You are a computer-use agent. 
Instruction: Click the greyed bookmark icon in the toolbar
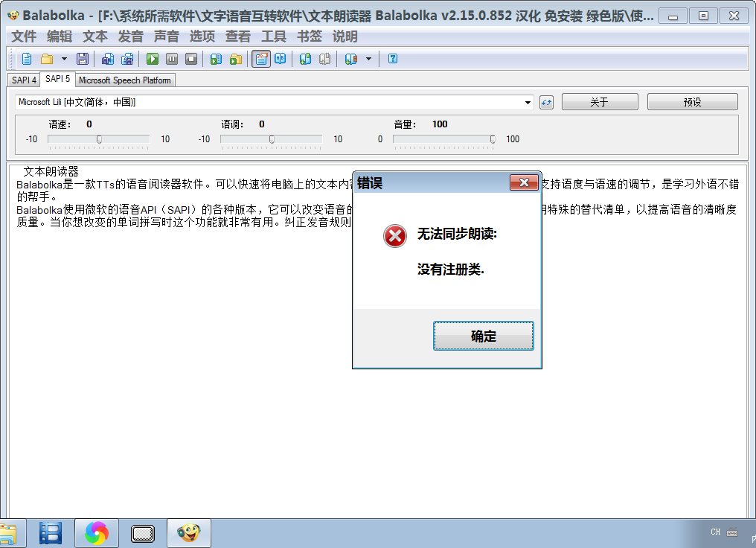(325, 59)
